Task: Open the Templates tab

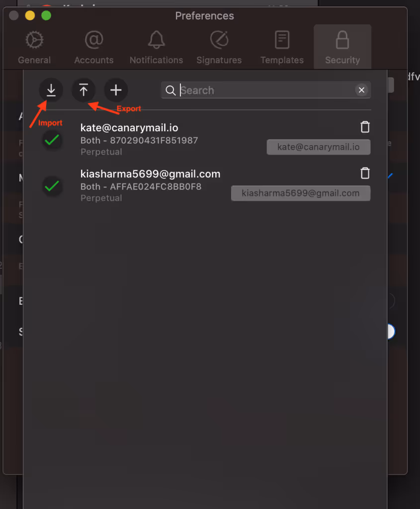Action: click(282, 47)
